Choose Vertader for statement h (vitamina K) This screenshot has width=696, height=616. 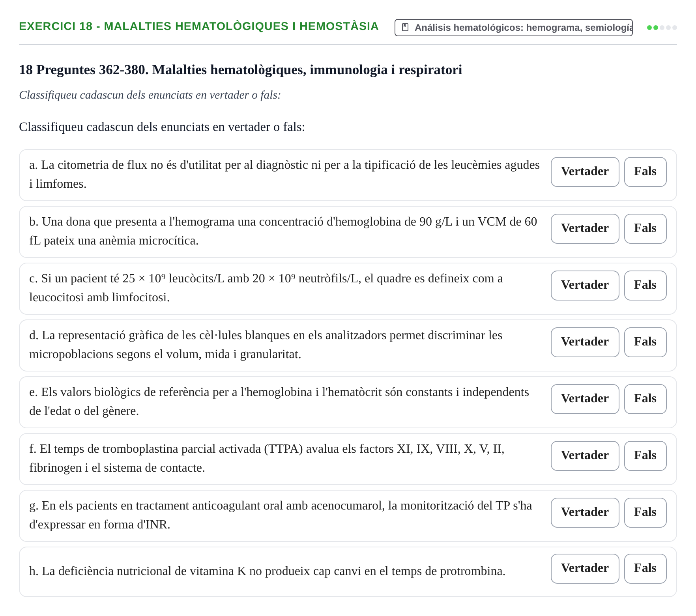click(x=585, y=568)
